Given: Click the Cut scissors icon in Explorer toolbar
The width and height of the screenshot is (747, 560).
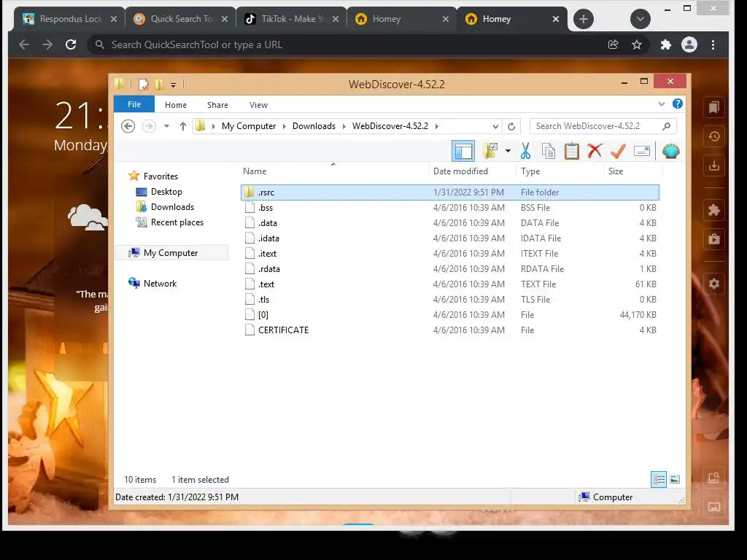Looking at the screenshot, I should 525,152.
